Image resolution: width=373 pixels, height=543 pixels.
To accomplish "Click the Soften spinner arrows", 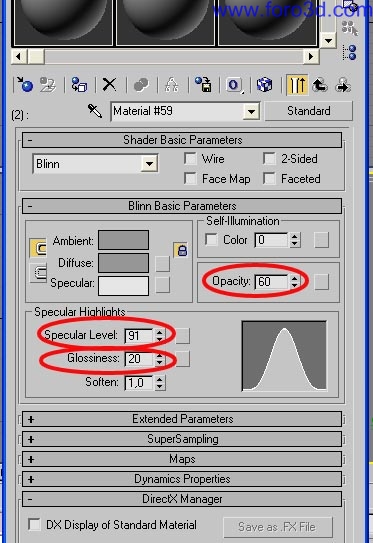I will click(159, 383).
